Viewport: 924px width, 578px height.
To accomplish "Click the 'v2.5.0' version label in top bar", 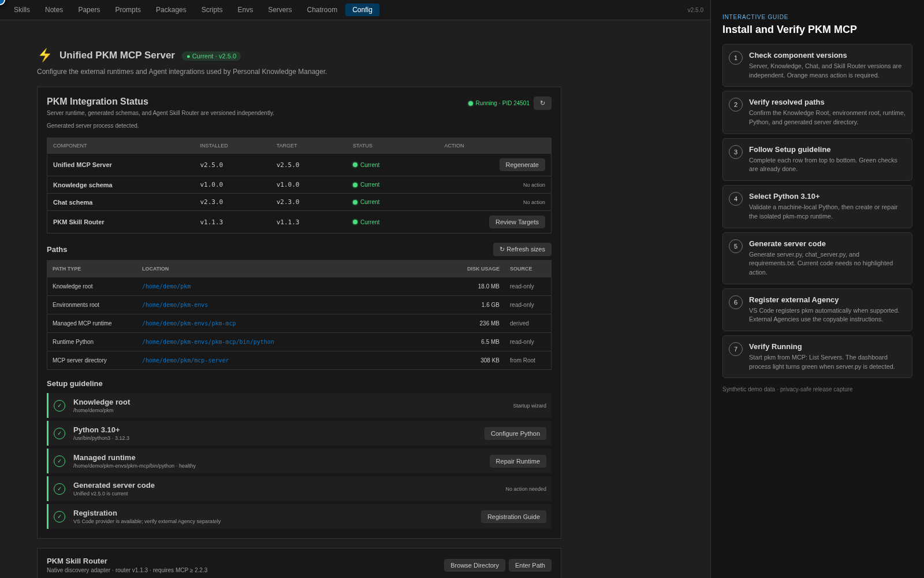I will tap(695, 10).
